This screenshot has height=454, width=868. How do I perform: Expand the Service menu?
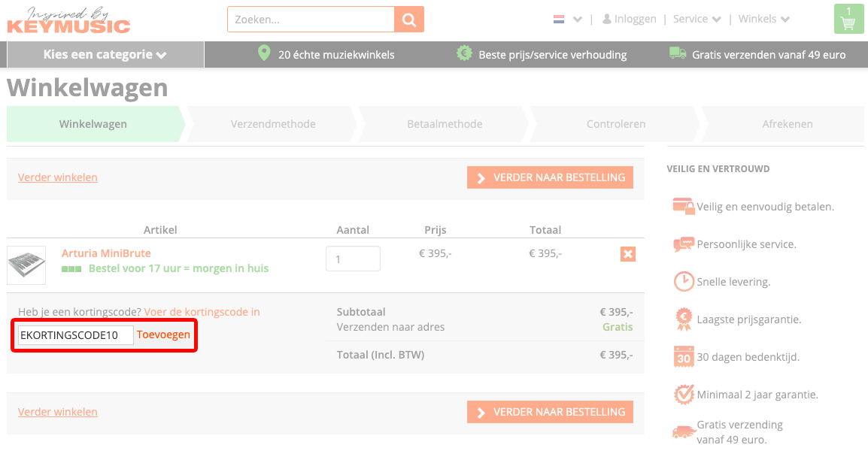click(697, 20)
